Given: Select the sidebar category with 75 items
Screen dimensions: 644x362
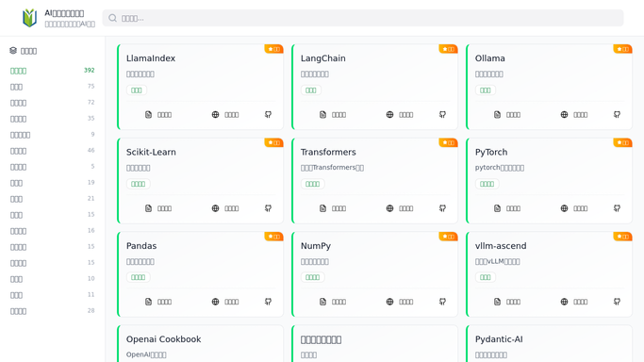Looking at the screenshot, I should (52, 87).
